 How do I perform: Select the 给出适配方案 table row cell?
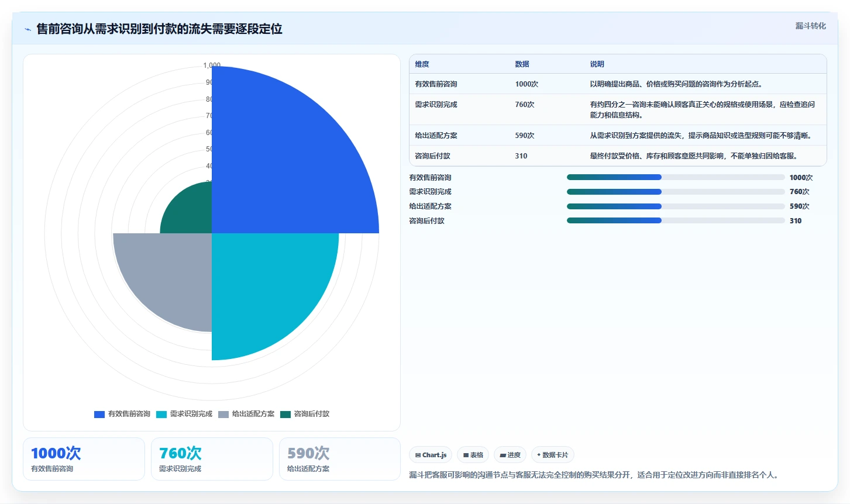tap(436, 136)
